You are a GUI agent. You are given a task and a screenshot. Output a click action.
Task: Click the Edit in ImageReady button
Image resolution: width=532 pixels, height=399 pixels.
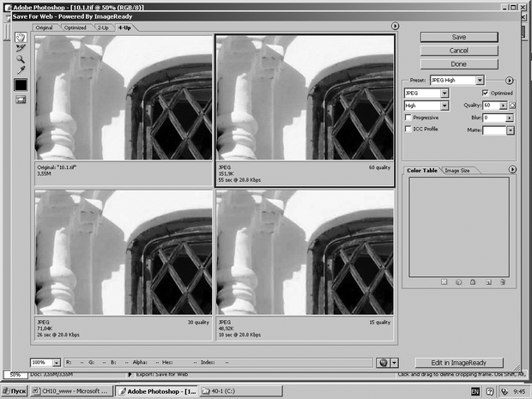459,363
